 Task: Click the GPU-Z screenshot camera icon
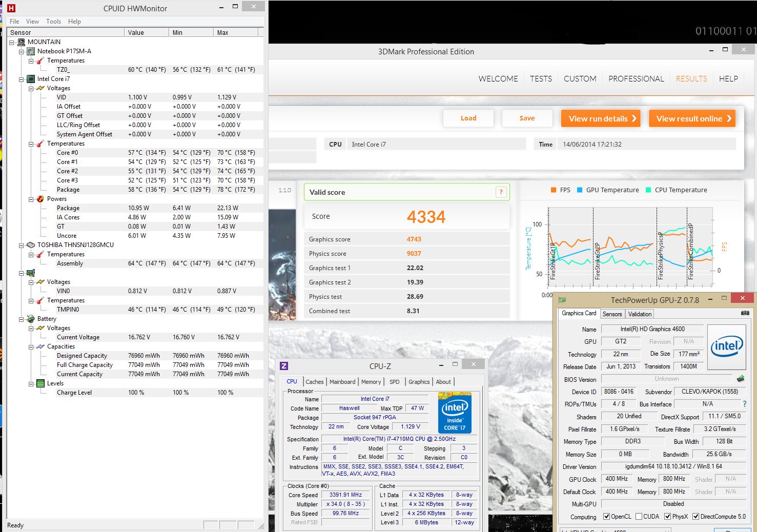[x=745, y=313]
